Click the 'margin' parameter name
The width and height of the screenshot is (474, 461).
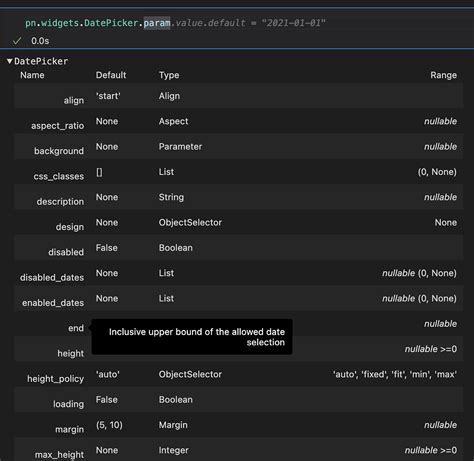point(70,430)
